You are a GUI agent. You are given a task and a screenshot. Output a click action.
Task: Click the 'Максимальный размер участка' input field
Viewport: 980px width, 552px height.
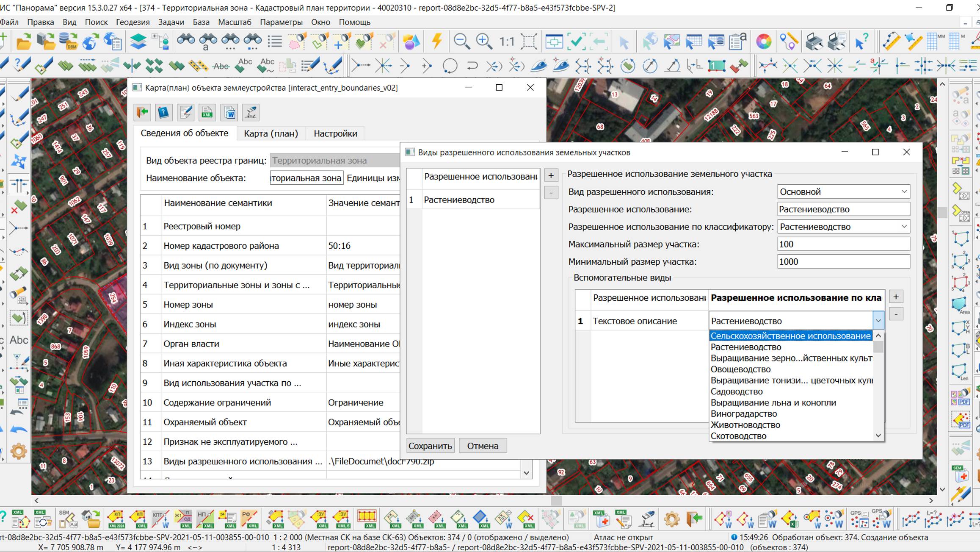(843, 244)
